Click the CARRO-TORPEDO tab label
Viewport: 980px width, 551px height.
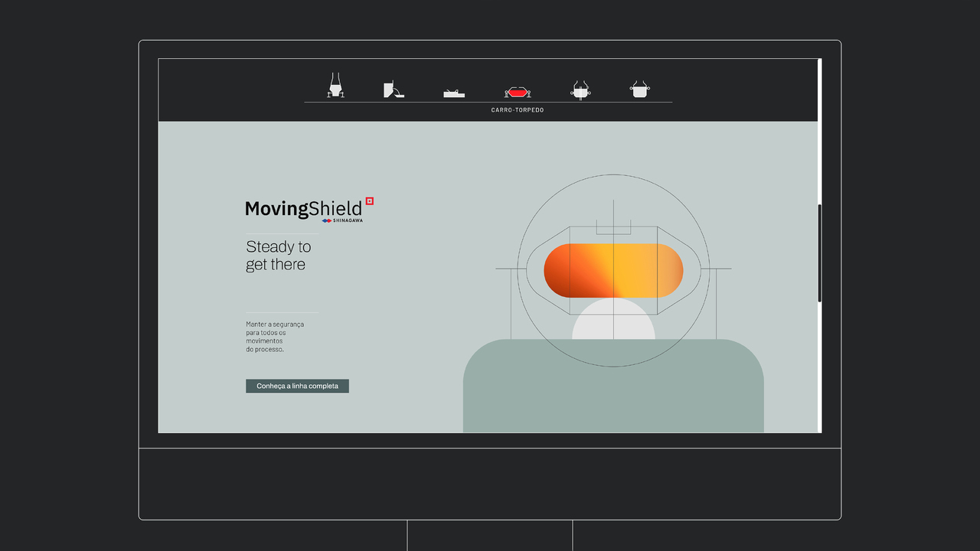[518, 110]
